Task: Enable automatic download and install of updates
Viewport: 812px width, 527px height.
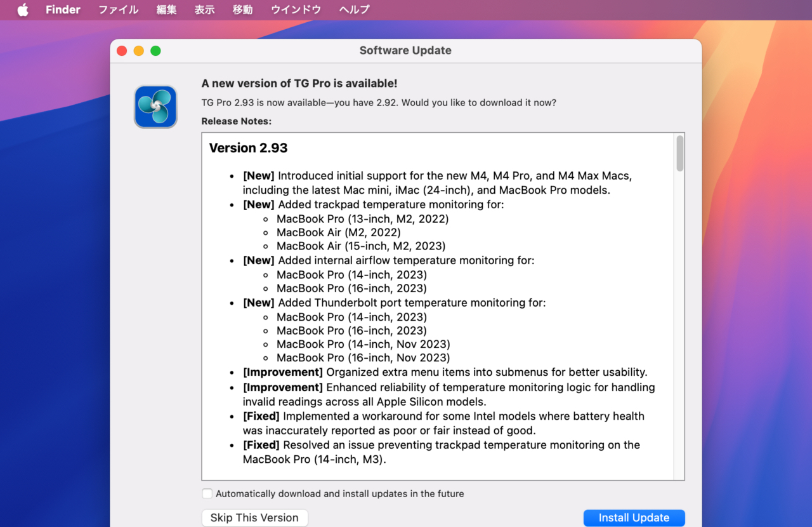Action: point(207,493)
